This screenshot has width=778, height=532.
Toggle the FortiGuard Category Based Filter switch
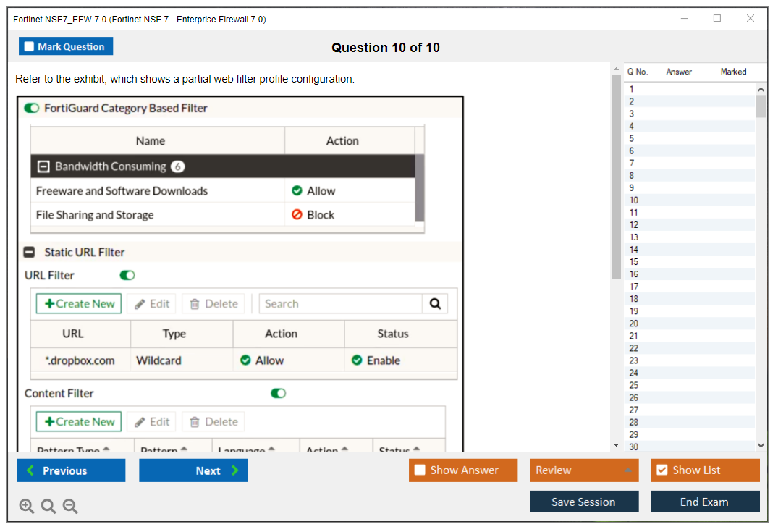point(32,109)
